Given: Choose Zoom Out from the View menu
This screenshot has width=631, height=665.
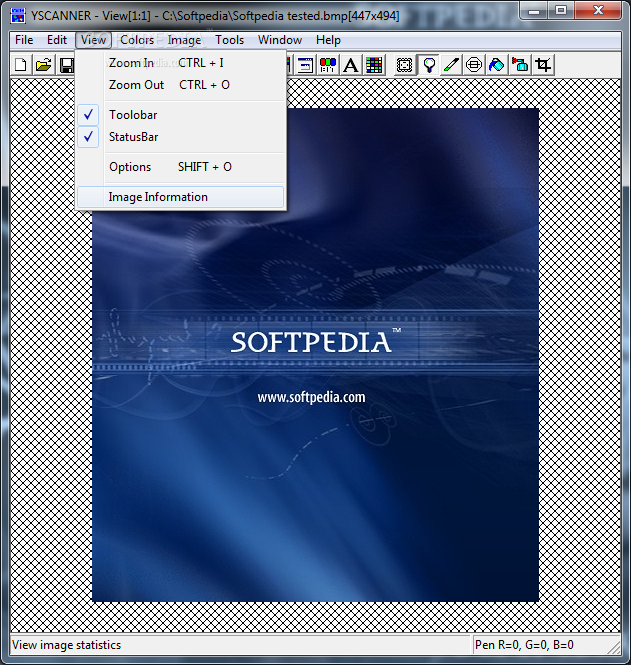Looking at the screenshot, I should 181,85.
